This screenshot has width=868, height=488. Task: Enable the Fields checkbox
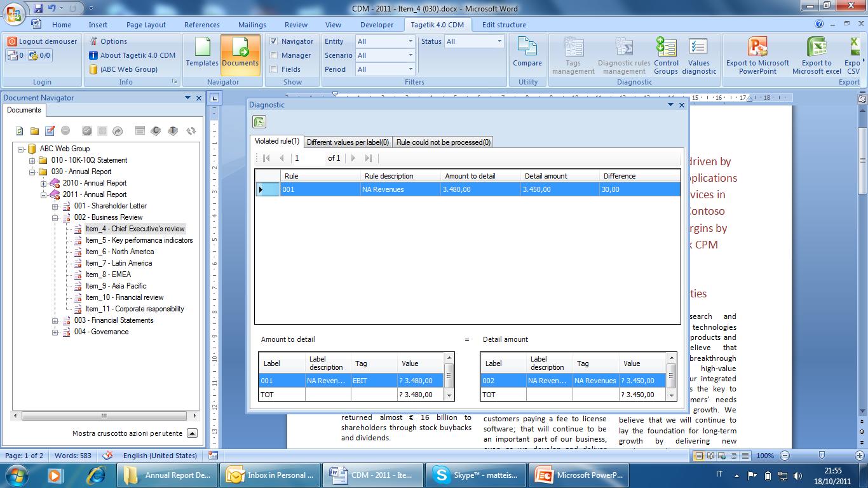274,69
